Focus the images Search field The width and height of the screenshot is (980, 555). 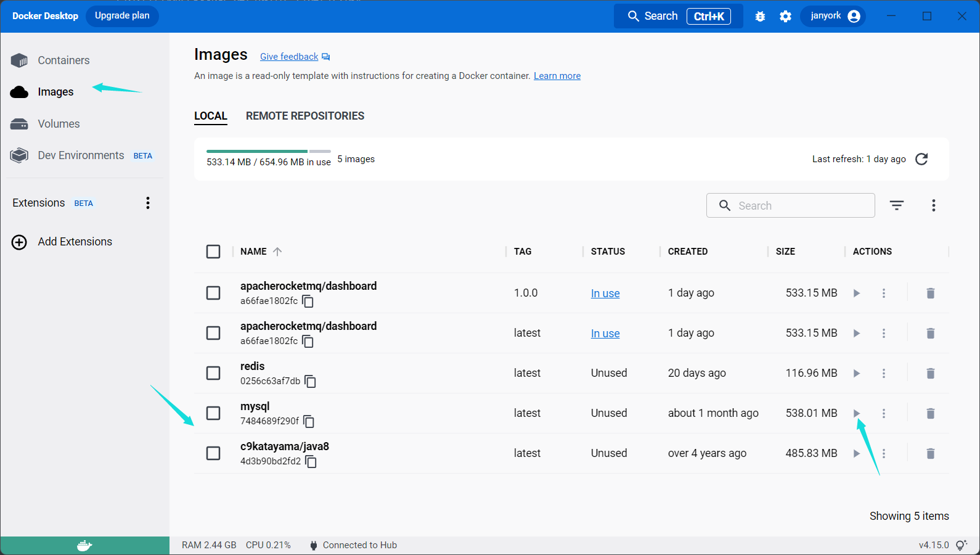point(791,205)
